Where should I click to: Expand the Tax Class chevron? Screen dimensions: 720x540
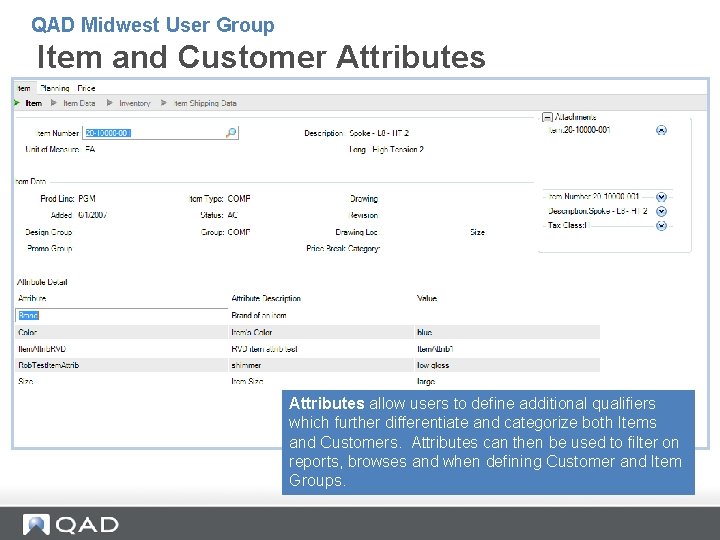(661, 225)
